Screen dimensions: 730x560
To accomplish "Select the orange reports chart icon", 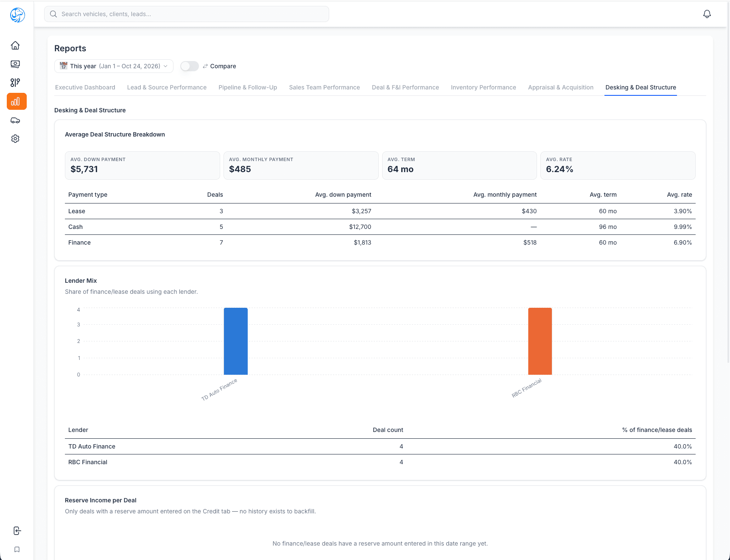I will click(17, 101).
